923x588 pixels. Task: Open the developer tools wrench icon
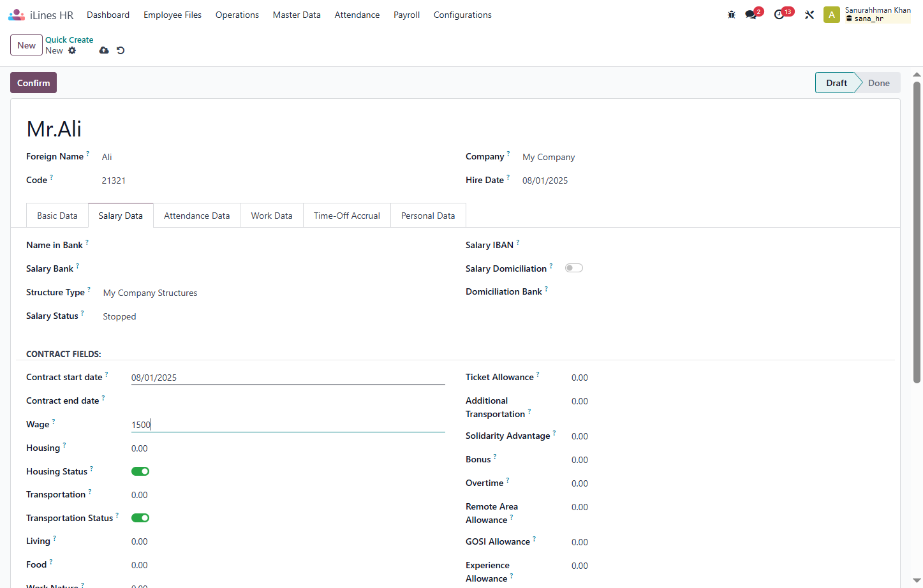[x=809, y=15]
